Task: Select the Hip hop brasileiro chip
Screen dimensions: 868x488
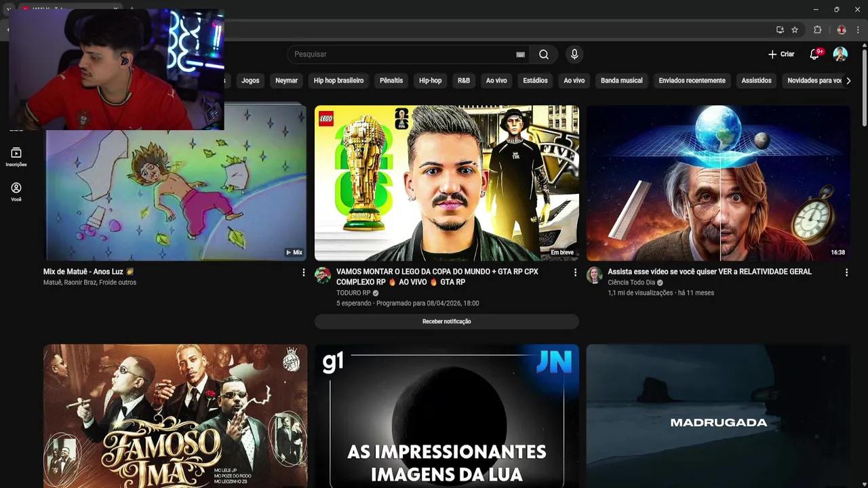Action: coord(338,81)
